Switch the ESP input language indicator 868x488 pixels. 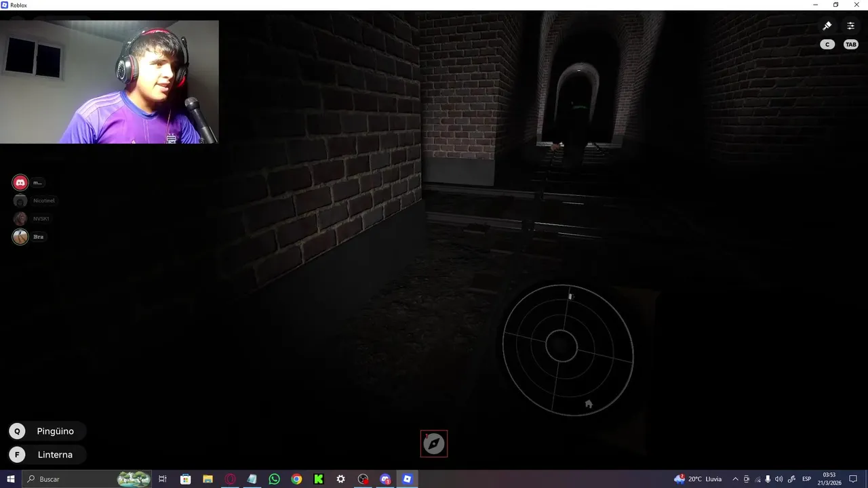807,479
